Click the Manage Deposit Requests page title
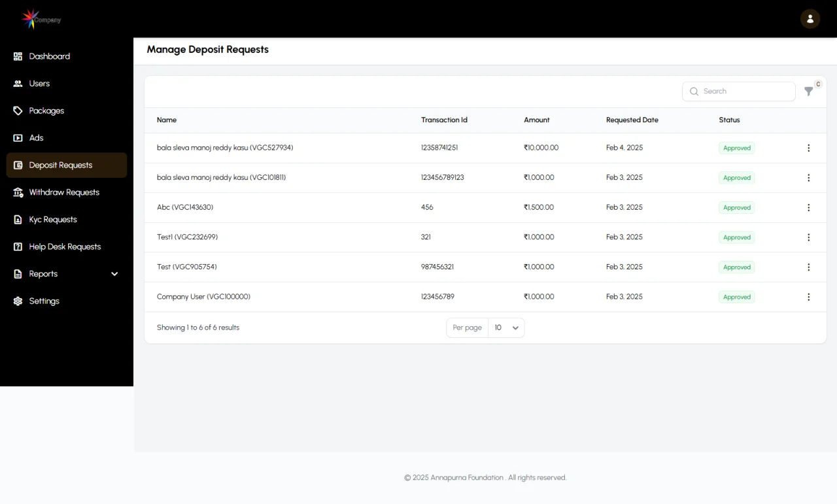837x504 pixels. pos(208,50)
